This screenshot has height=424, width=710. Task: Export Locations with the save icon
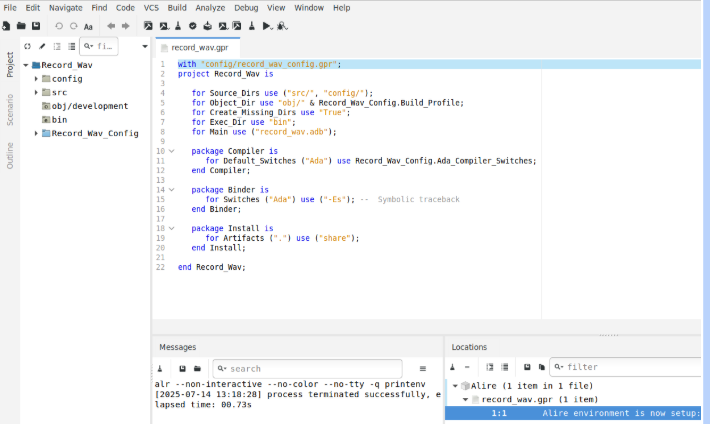coord(527,367)
